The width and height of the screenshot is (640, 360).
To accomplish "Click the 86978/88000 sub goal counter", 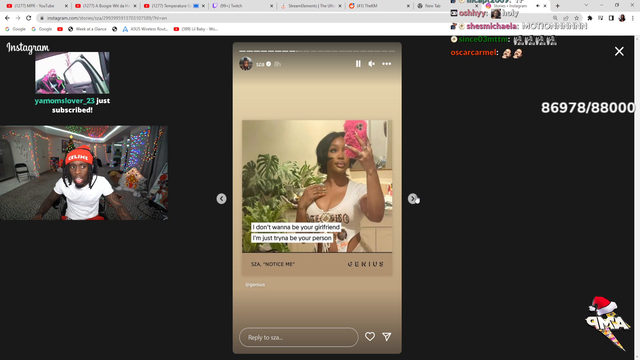I will [x=588, y=108].
